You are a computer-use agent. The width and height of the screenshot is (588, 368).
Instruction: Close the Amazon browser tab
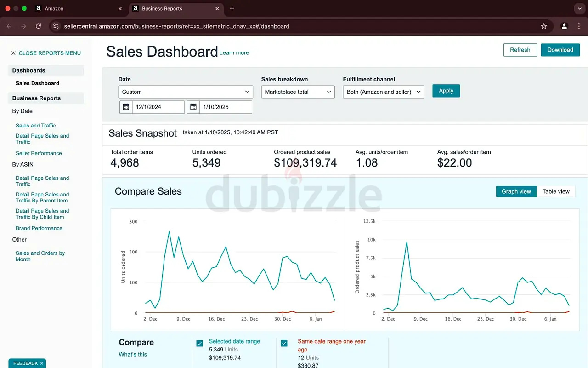120,8
